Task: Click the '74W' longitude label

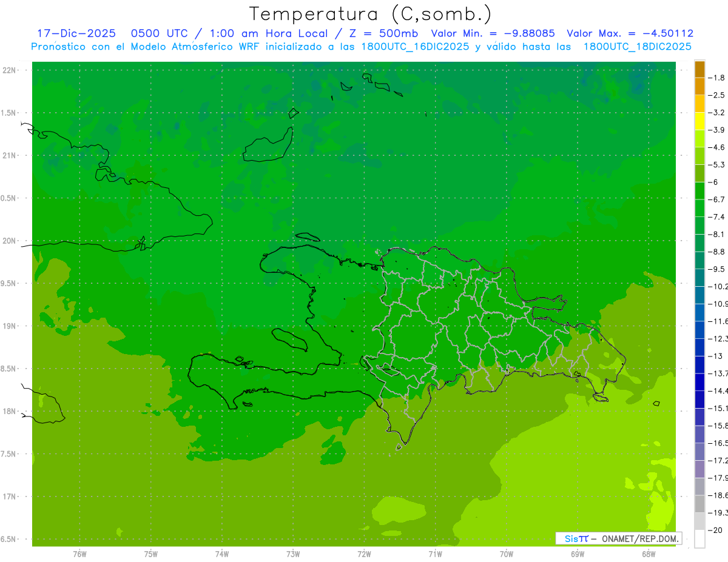Action: tap(221, 554)
